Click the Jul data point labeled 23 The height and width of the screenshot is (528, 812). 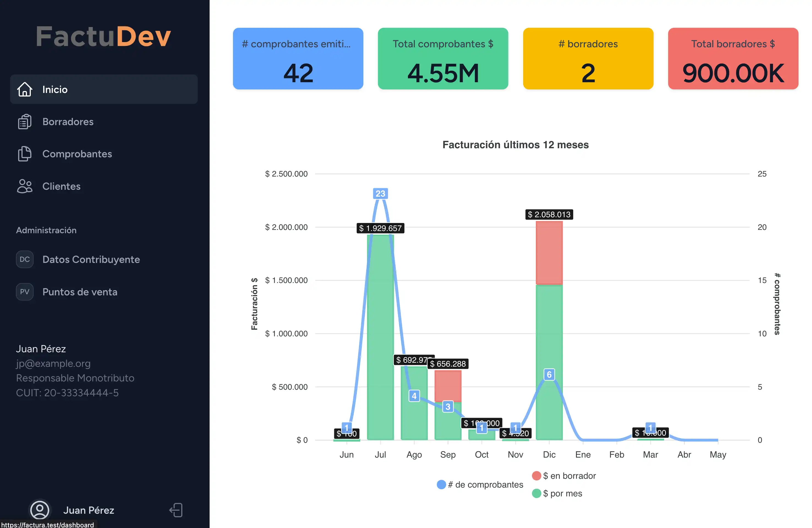tap(380, 194)
